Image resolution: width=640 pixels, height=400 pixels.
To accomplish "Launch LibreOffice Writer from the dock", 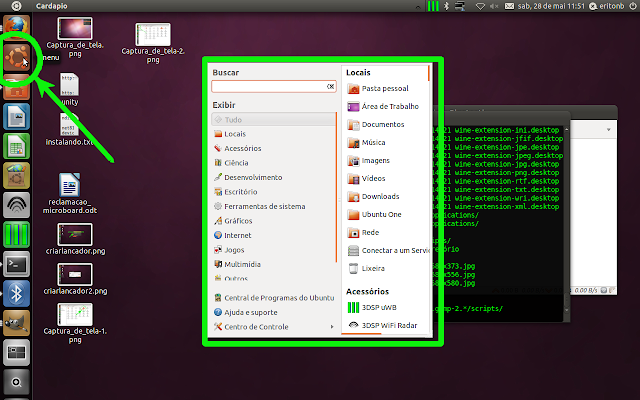I will (16, 117).
